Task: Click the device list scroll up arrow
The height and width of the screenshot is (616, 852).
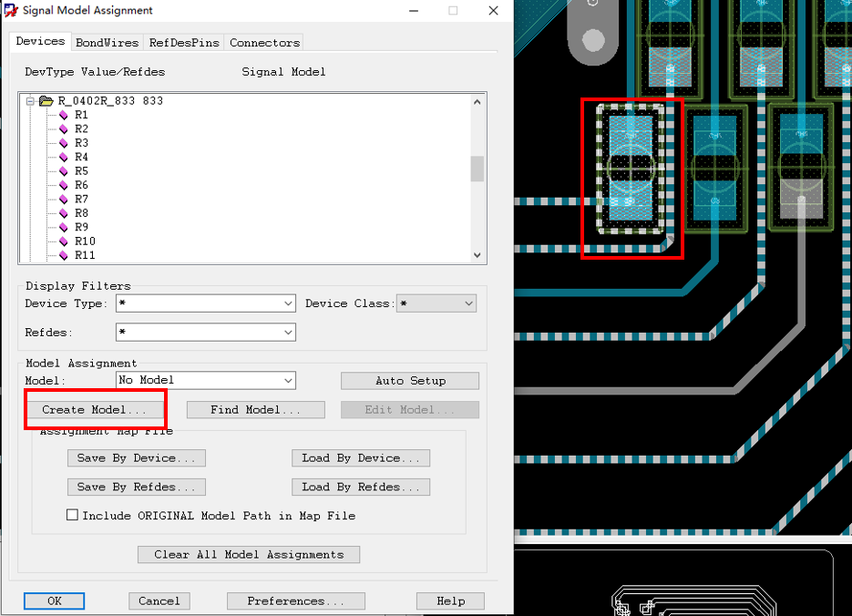Action: tap(477, 101)
